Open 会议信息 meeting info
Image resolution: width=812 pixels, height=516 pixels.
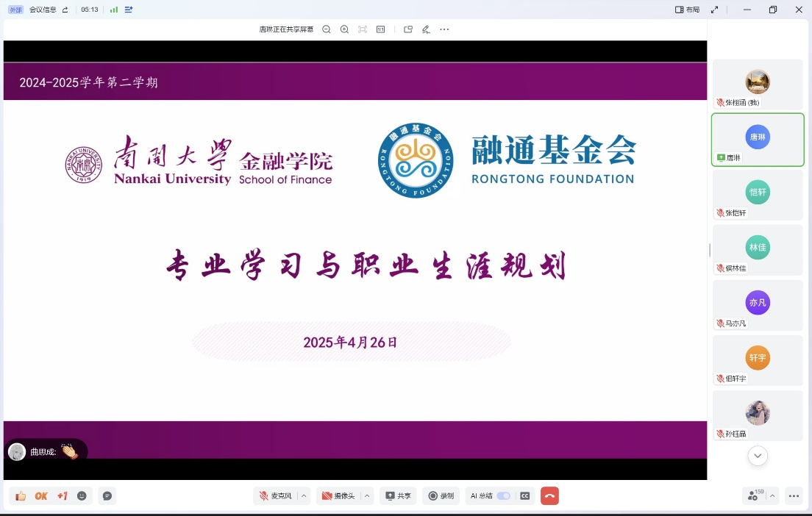click(43, 10)
